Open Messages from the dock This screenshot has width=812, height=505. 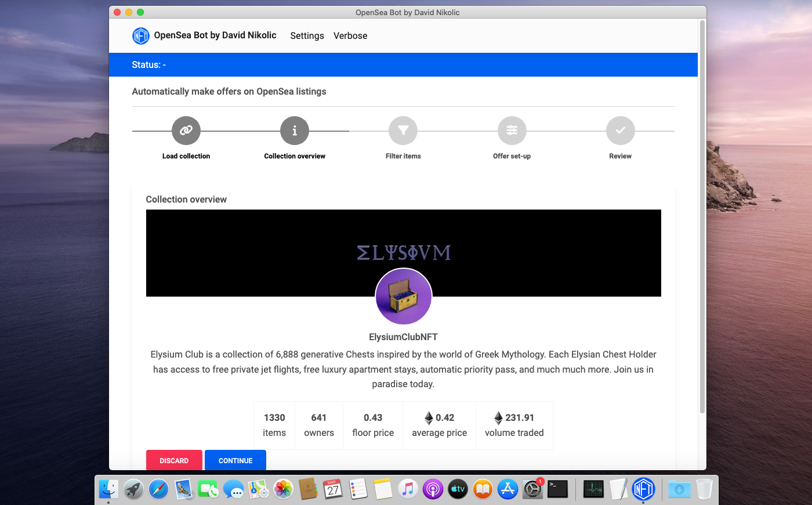[234, 489]
